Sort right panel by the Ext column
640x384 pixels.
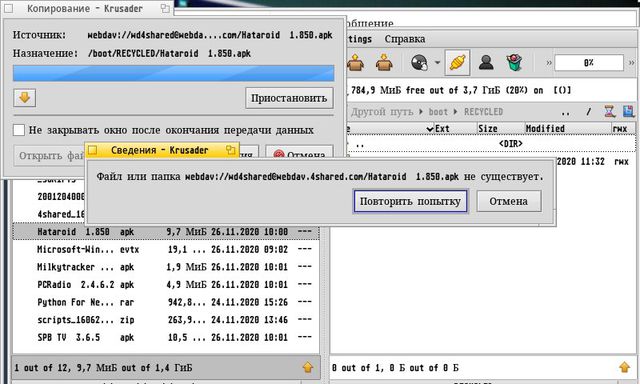(x=454, y=129)
